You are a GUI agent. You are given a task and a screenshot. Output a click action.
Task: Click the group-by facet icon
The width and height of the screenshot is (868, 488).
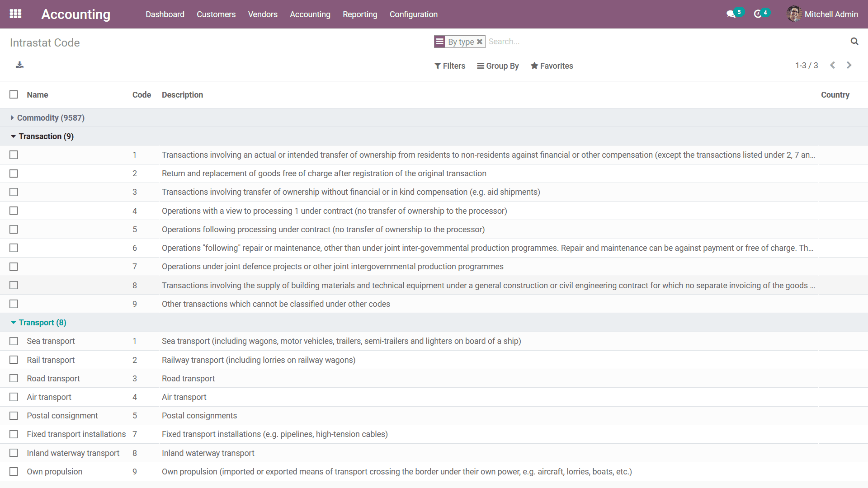point(440,42)
